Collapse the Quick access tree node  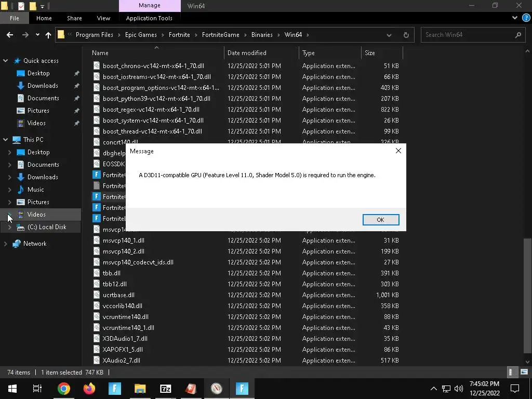(5, 61)
